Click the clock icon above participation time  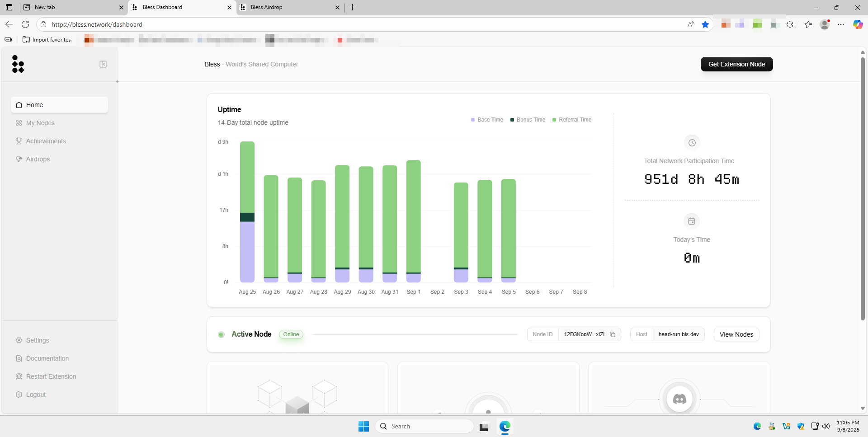pos(692,143)
